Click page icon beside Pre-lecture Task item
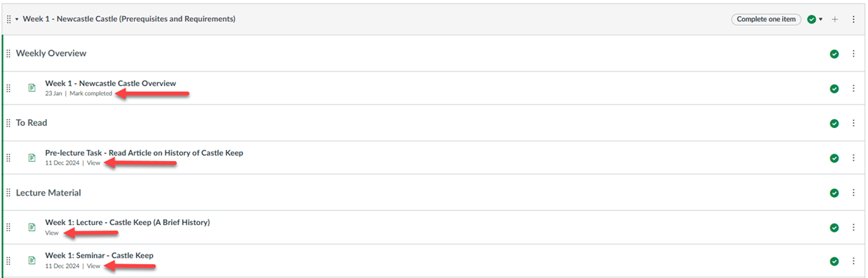This screenshot has width=868, height=278. pos(32,157)
